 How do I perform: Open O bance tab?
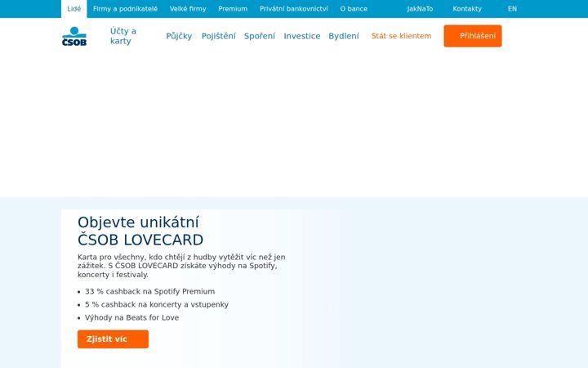tap(354, 9)
